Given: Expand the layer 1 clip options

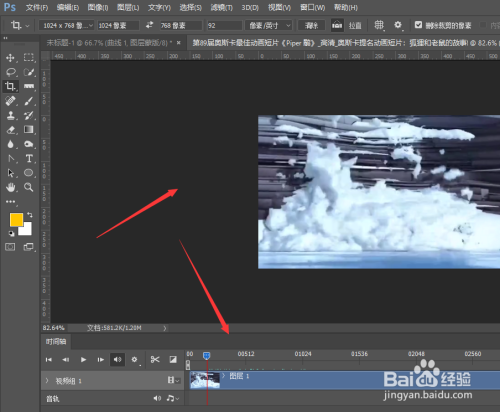Looking at the screenshot, I should (224, 376).
